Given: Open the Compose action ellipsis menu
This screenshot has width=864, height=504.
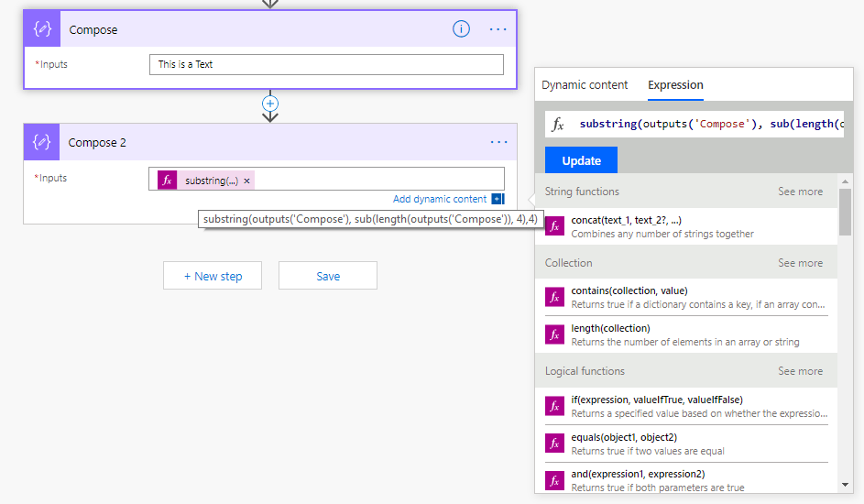Looking at the screenshot, I should point(498,29).
